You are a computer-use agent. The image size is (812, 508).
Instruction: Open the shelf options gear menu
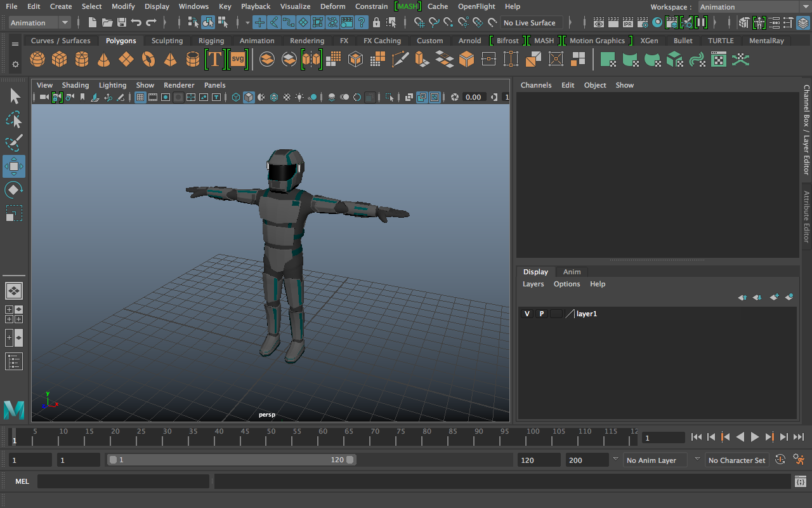[15, 64]
